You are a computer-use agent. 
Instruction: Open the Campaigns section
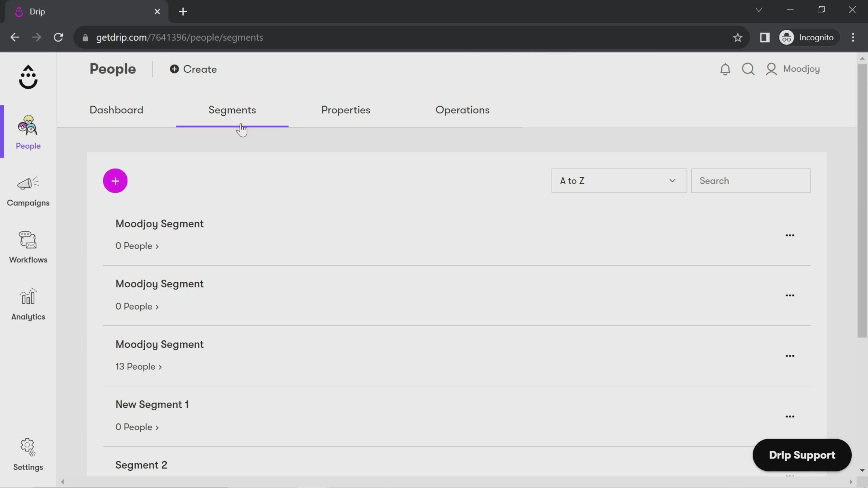pos(28,190)
